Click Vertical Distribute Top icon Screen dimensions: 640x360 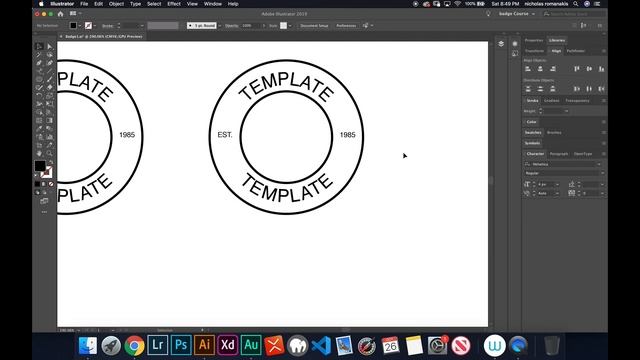(528, 89)
